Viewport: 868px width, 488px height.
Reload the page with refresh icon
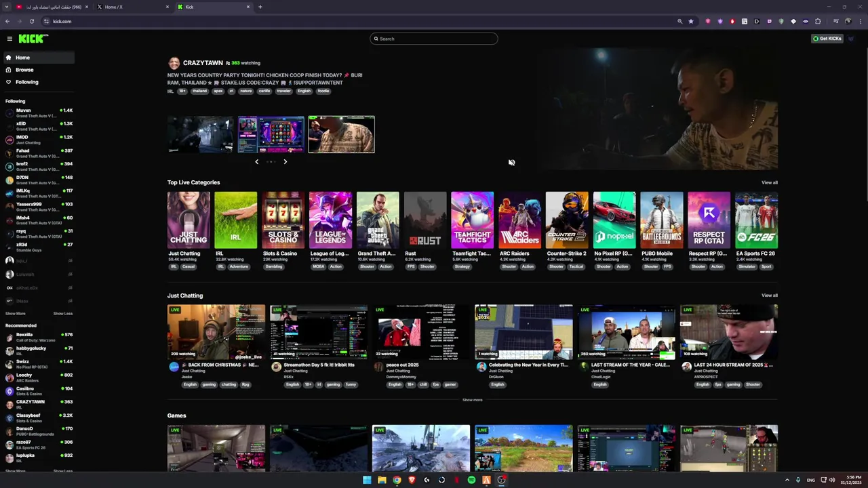coord(31,21)
